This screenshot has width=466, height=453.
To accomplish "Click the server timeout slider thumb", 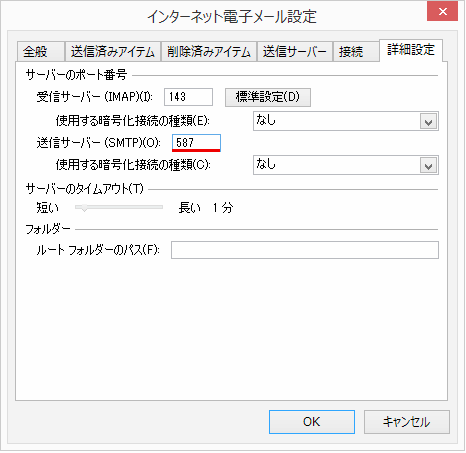I will tap(84, 208).
